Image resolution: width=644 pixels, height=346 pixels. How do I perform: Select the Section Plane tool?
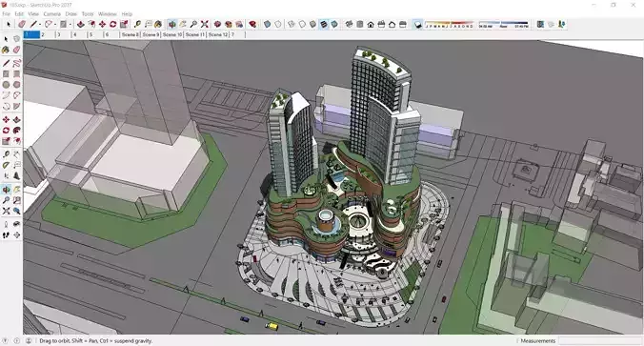[x=16, y=235]
